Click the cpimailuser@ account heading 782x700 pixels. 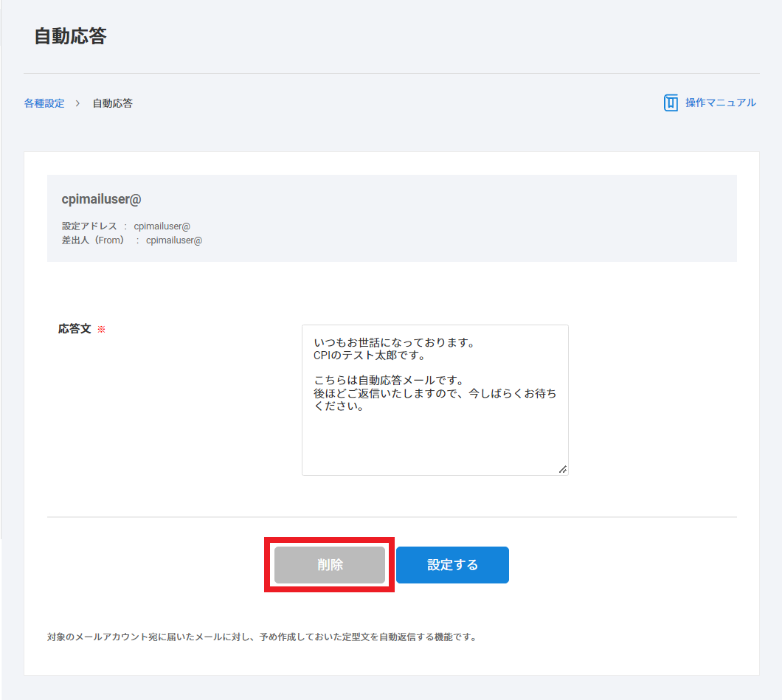point(101,199)
